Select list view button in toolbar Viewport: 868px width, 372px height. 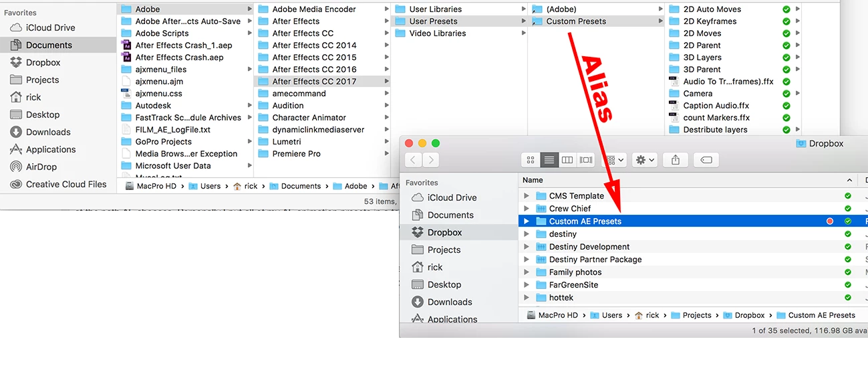click(549, 160)
